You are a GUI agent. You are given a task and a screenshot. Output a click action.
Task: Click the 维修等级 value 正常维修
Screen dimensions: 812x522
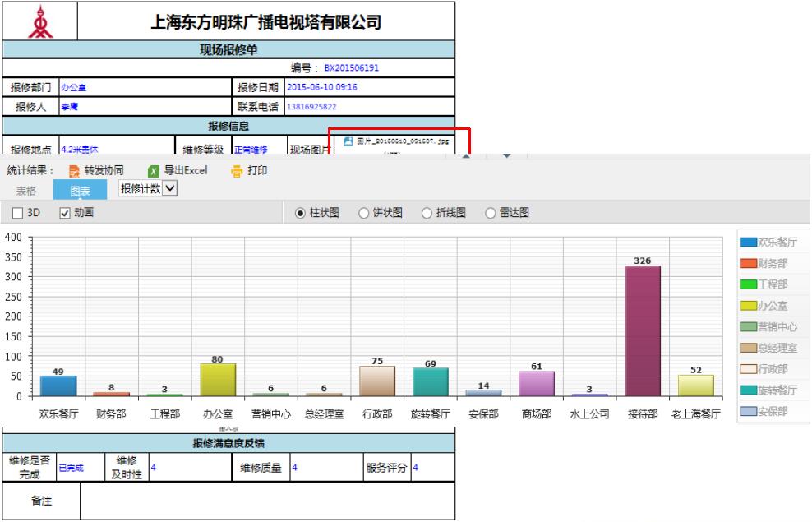point(251,149)
